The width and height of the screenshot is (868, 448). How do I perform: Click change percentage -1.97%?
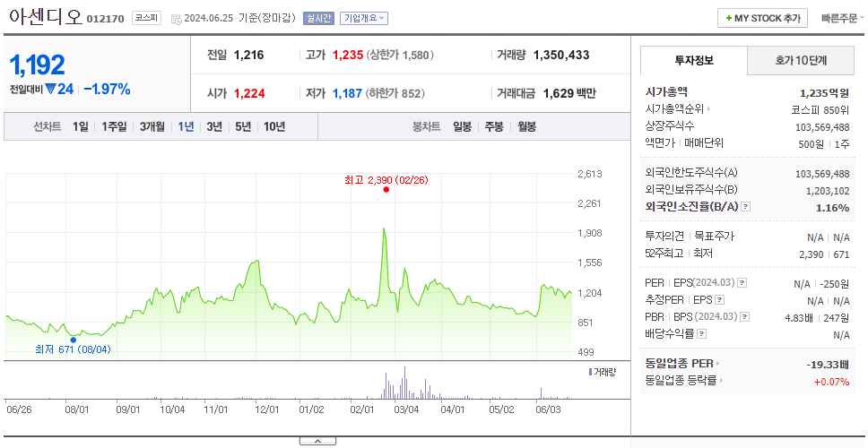[x=107, y=89]
